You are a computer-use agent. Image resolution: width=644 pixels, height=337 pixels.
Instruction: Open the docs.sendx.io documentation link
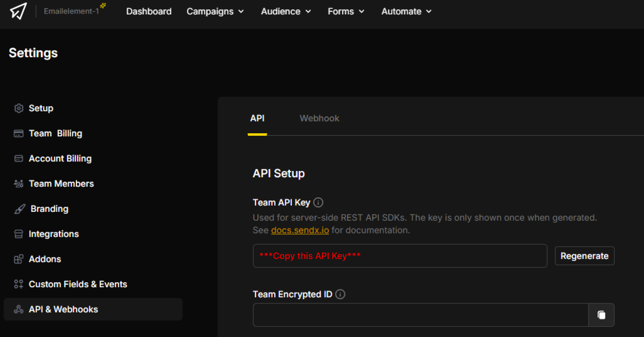300,230
